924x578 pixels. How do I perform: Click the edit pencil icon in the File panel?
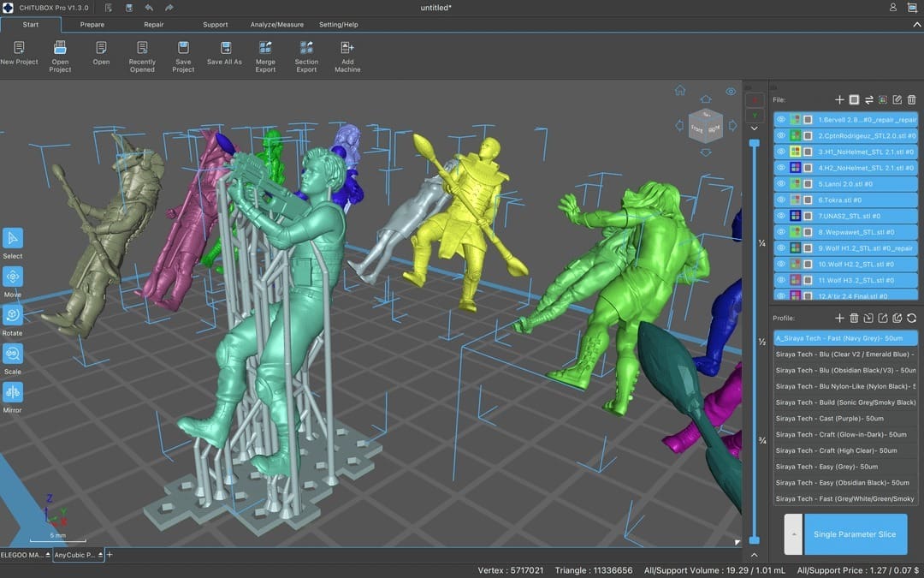[897, 99]
